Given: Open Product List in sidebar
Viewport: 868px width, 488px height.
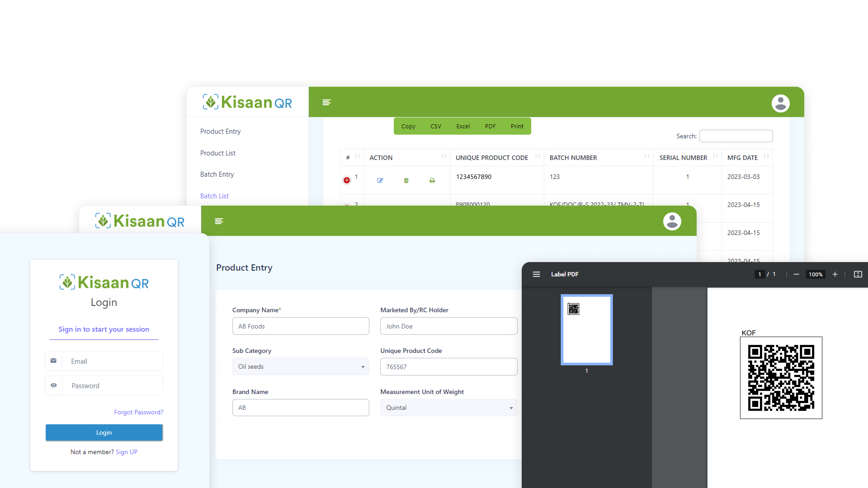Looking at the screenshot, I should 218,153.
